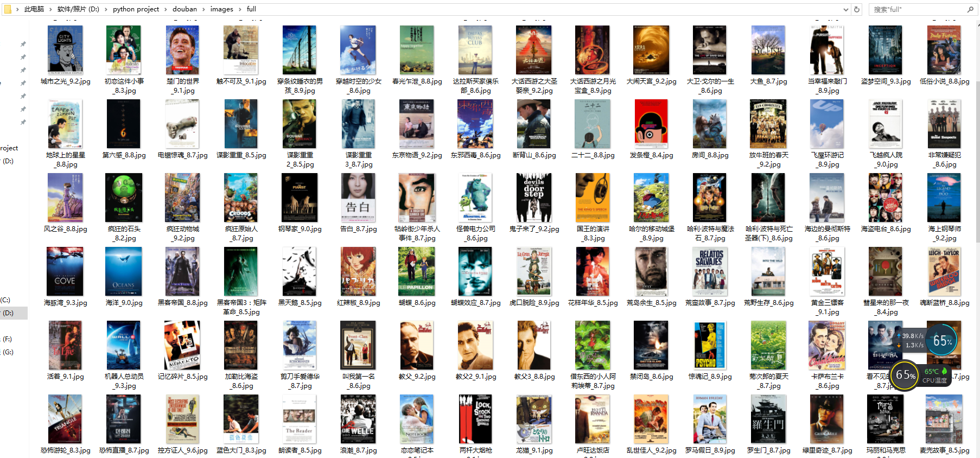Select 触不可及_9.1.jpg poster
980x458 pixels.
241,50
